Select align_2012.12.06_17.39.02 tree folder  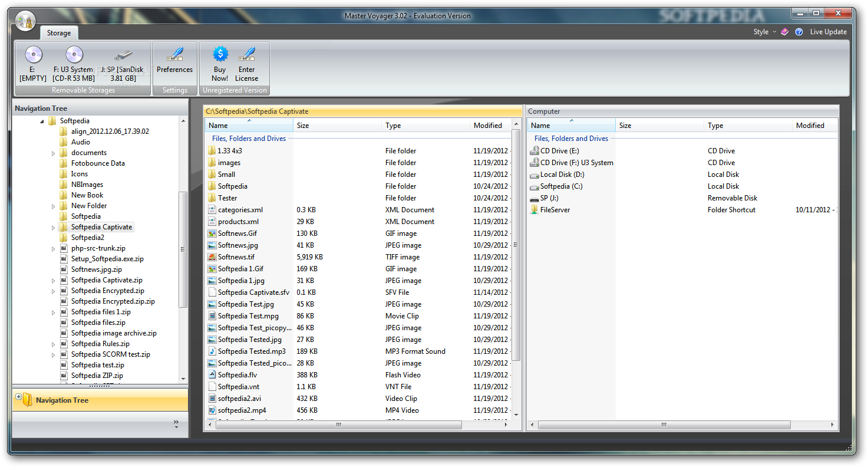tap(110, 131)
